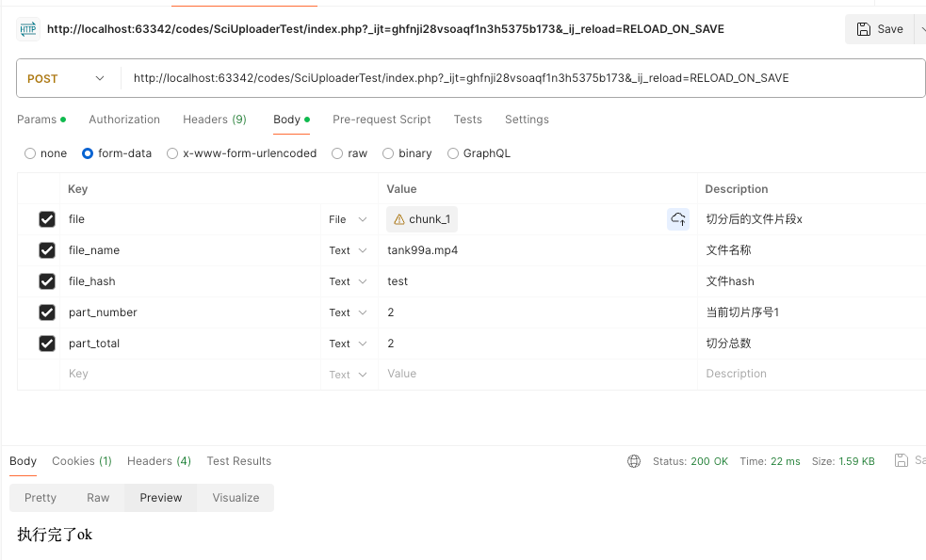Image resolution: width=926 pixels, height=560 pixels.
Task: Click the cloud upload icon in the file row
Action: tap(678, 219)
